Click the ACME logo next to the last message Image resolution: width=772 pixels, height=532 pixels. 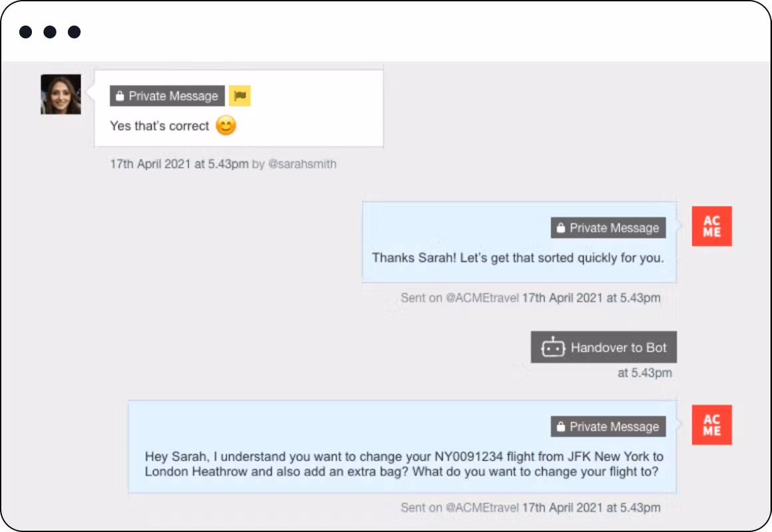(711, 425)
